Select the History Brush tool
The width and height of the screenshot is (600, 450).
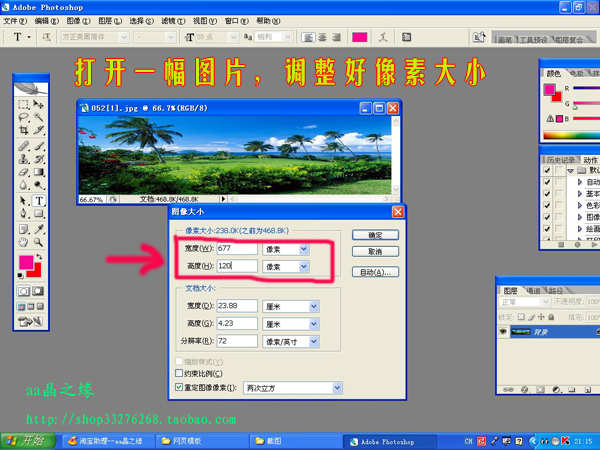click(38, 159)
